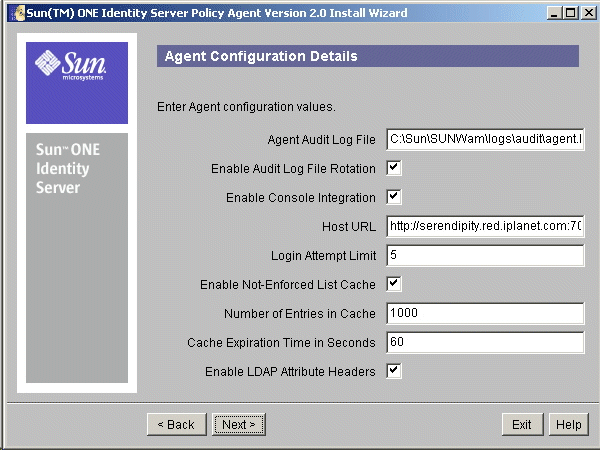Image resolution: width=600 pixels, height=450 pixels.
Task: Go to previous step with Back
Action: click(x=176, y=424)
